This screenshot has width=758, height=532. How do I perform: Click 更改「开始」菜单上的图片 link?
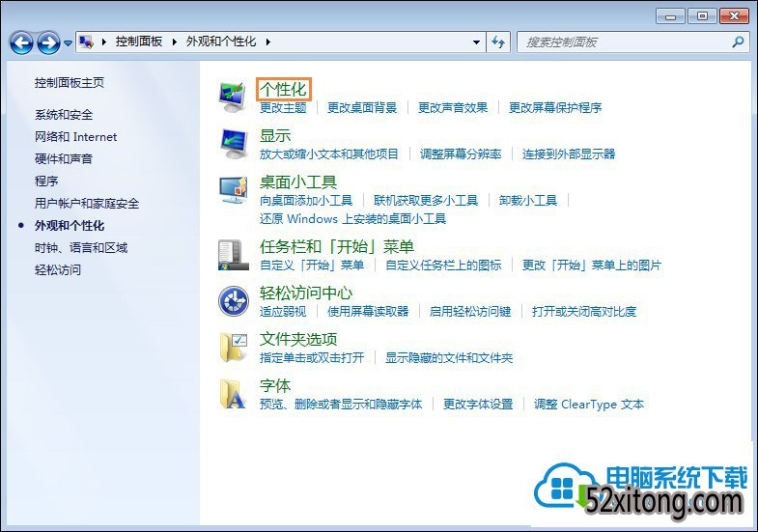pyautogui.click(x=592, y=266)
